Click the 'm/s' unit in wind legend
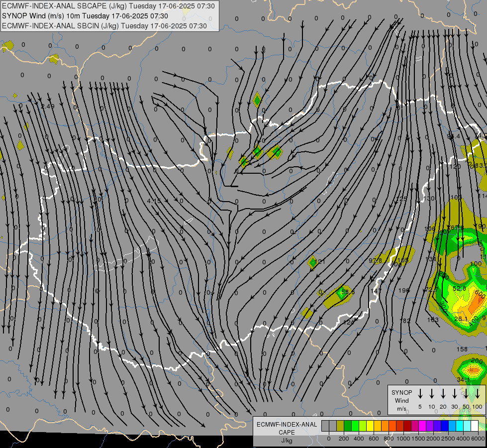This screenshot has height=448, width=487. coord(401,409)
